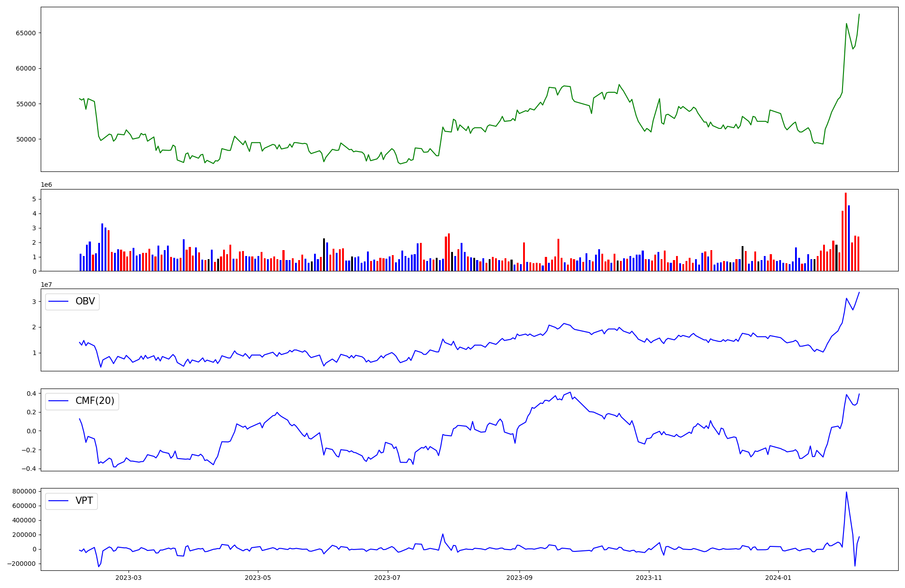
Task: Click the OBV legend label
Action: click(x=85, y=301)
